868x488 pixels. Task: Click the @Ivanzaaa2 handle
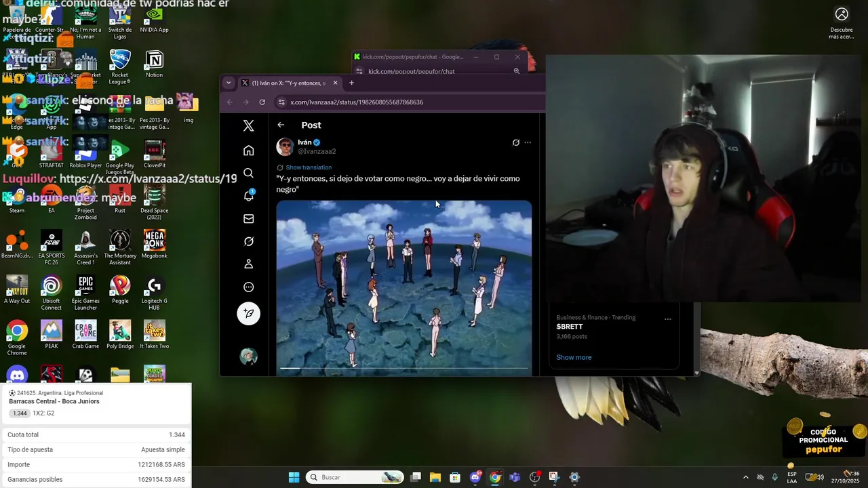coord(317,151)
